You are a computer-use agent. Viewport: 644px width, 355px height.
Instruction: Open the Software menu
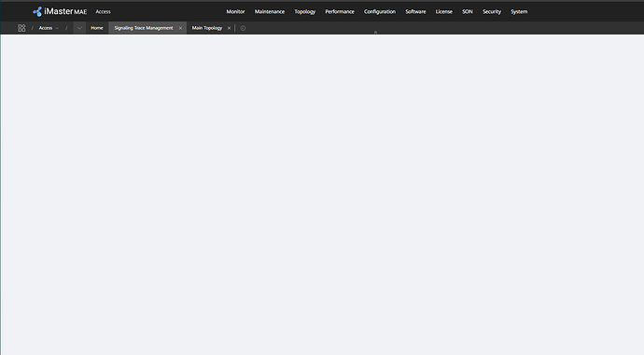[415, 11]
